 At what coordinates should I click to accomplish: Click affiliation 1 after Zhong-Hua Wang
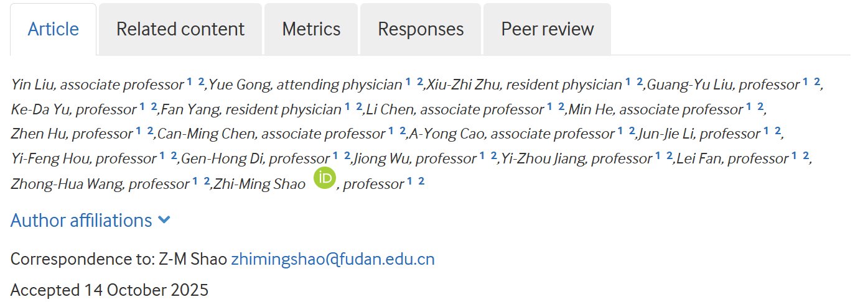click(x=195, y=181)
